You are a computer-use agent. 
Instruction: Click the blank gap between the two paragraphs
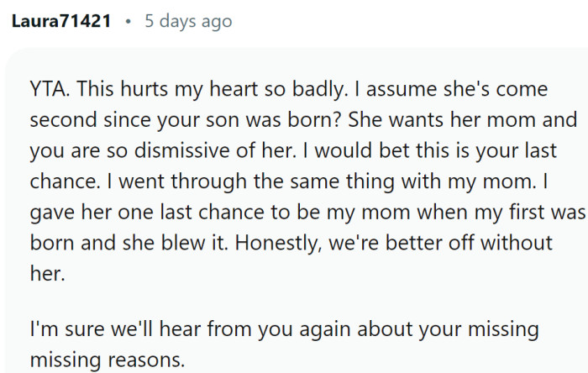(294, 302)
